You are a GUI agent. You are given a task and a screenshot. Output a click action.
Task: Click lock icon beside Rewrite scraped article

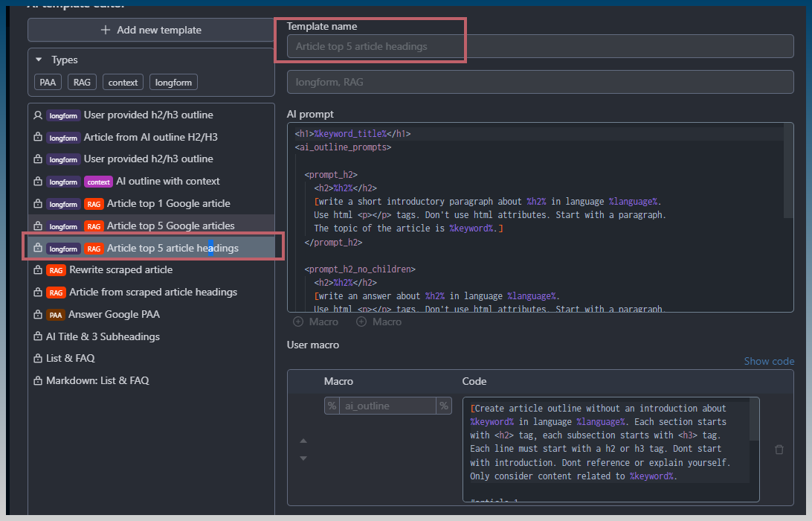(x=38, y=270)
